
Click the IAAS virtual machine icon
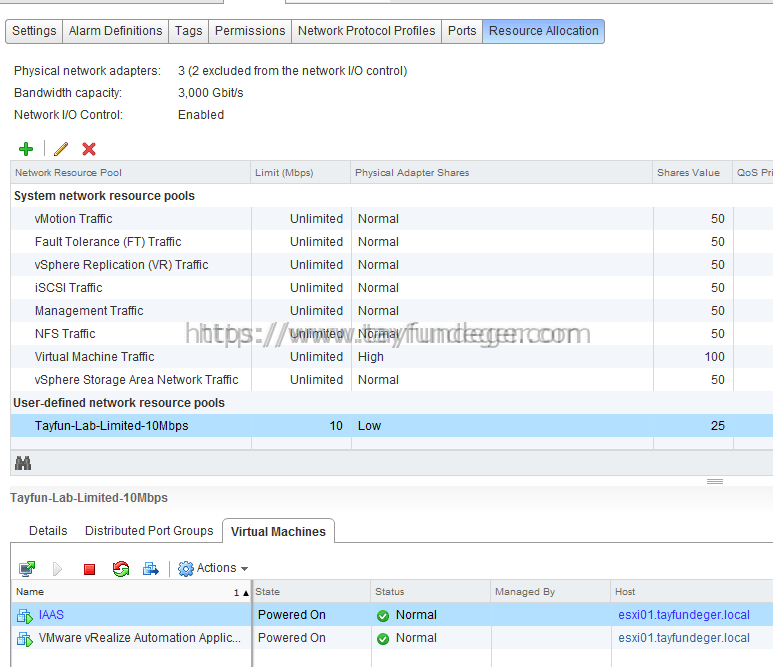tap(25, 615)
